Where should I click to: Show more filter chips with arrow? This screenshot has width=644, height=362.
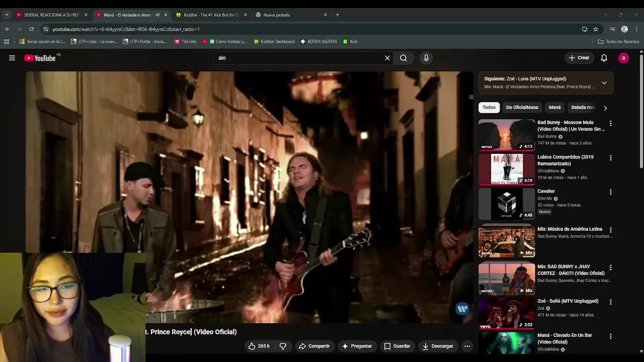point(605,108)
